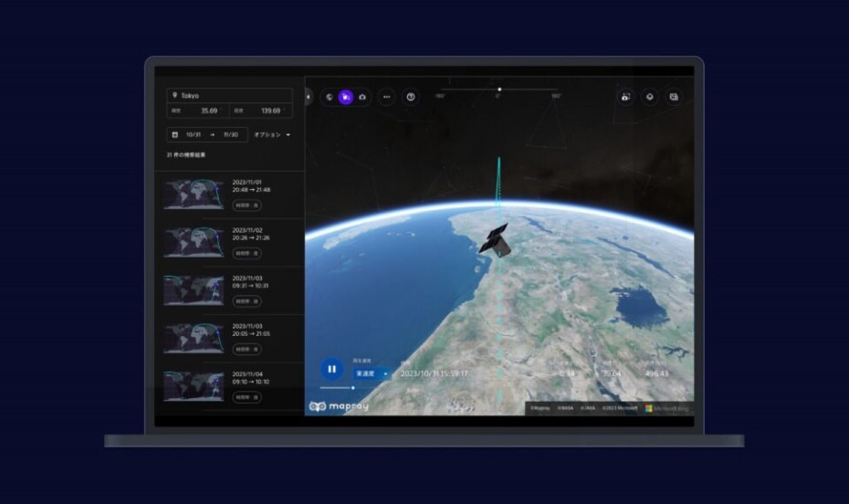Open the オプション dropdown

coord(272,134)
